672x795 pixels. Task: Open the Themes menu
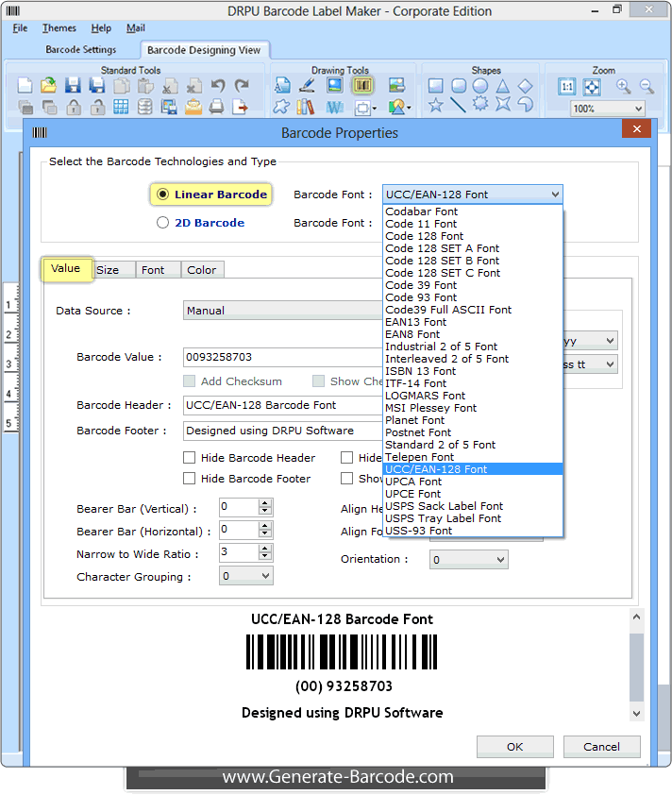point(59,28)
